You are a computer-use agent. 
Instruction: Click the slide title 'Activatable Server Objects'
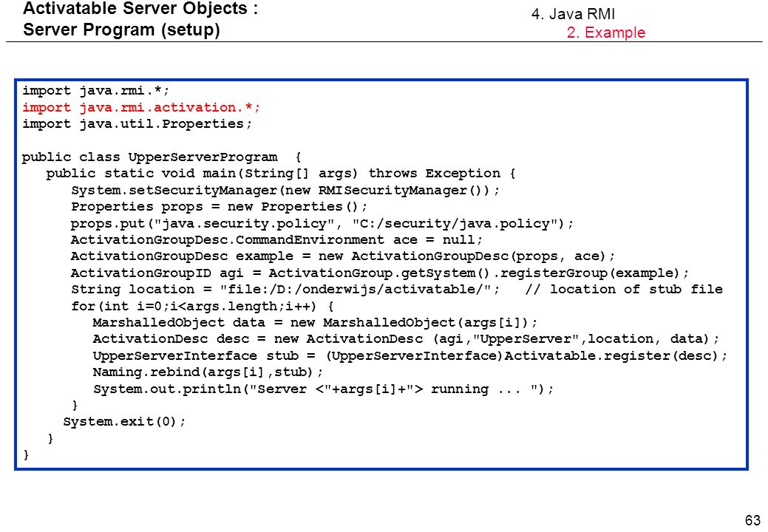pos(135,9)
